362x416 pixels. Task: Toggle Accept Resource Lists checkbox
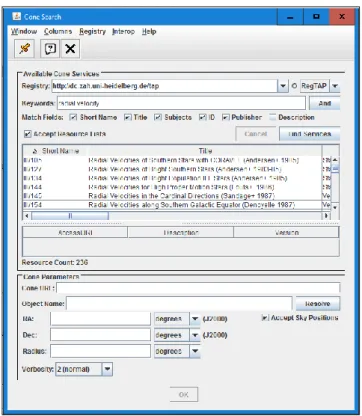coord(27,134)
